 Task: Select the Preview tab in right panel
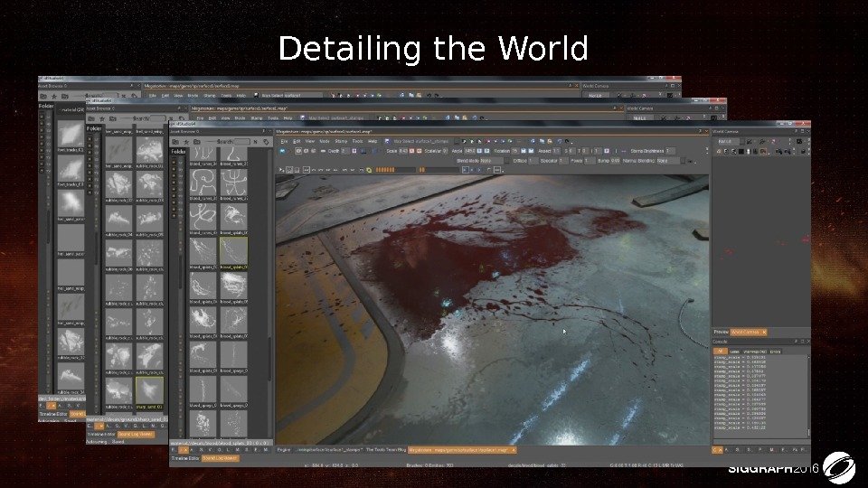click(721, 333)
